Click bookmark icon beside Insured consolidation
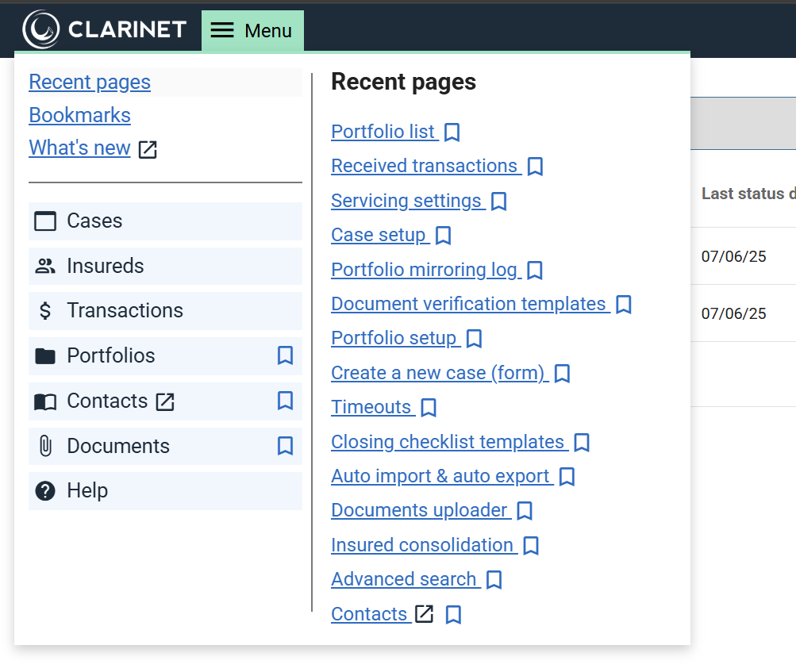The image size is (796, 672). 531,546
